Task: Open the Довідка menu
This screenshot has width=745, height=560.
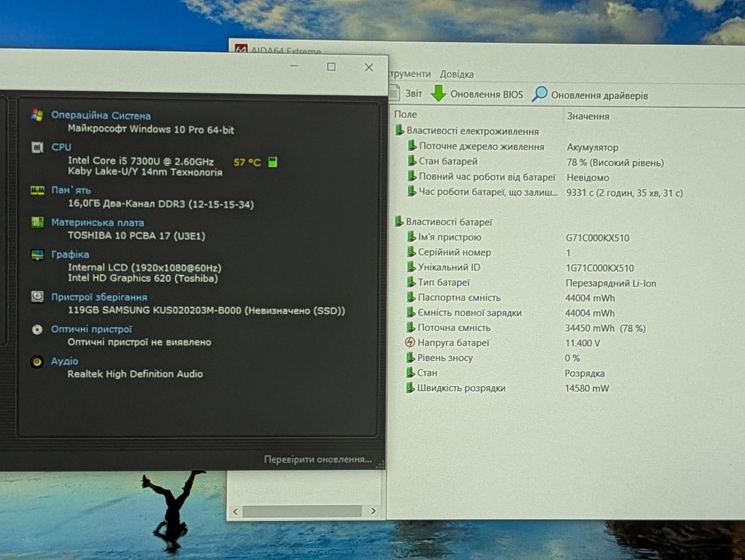Action: pyautogui.click(x=456, y=74)
